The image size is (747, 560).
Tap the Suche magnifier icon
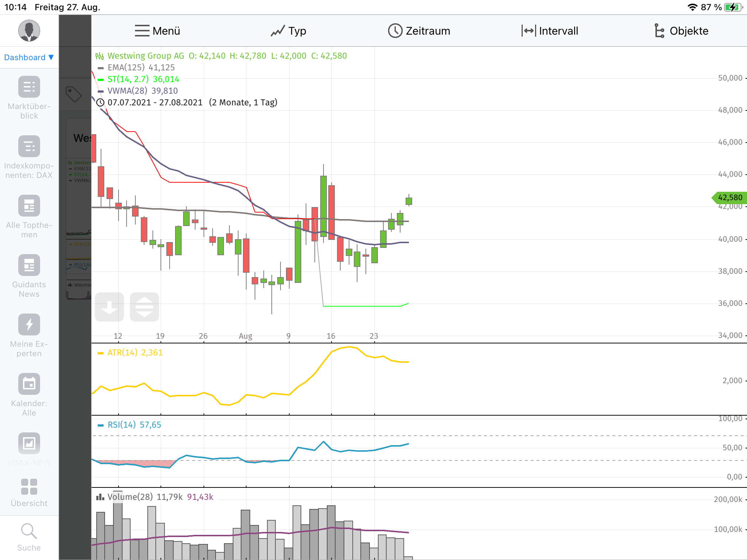pyautogui.click(x=29, y=531)
